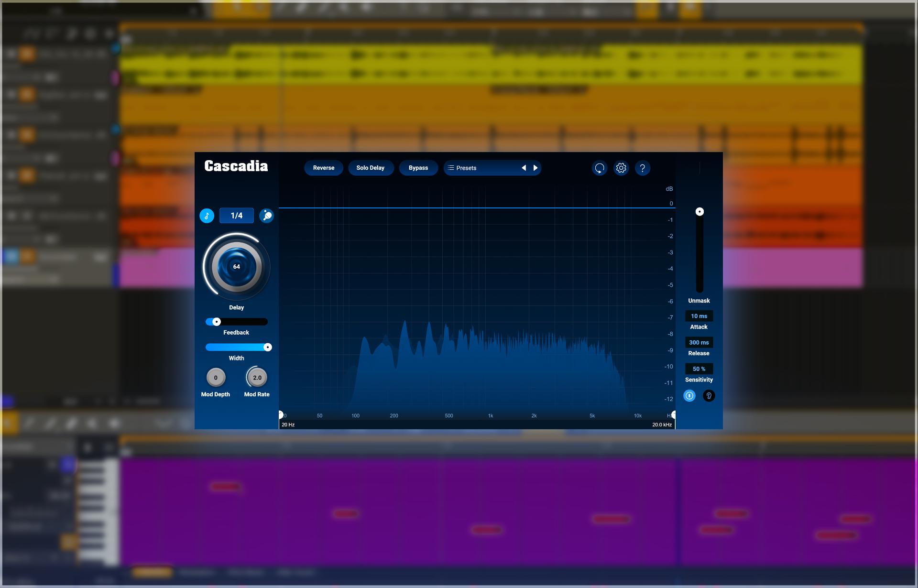Click the high-cut handle at 20.0 kHz
The image size is (918, 588).
[674, 414]
